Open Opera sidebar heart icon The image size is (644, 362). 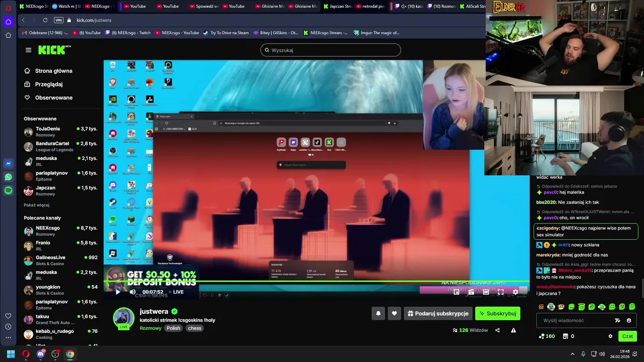click(x=8, y=316)
